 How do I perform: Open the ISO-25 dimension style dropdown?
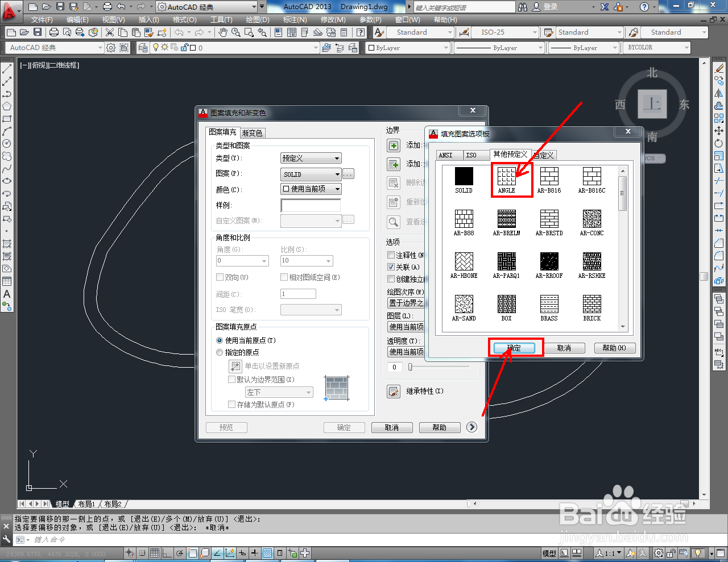pos(505,32)
